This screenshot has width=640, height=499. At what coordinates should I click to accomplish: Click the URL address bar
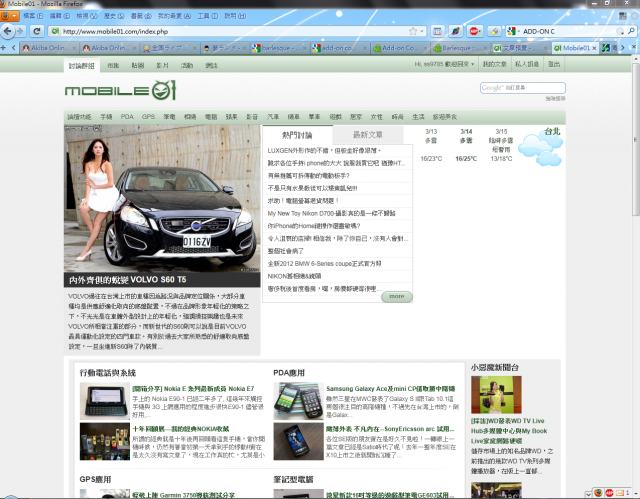click(x=235, y=31)
